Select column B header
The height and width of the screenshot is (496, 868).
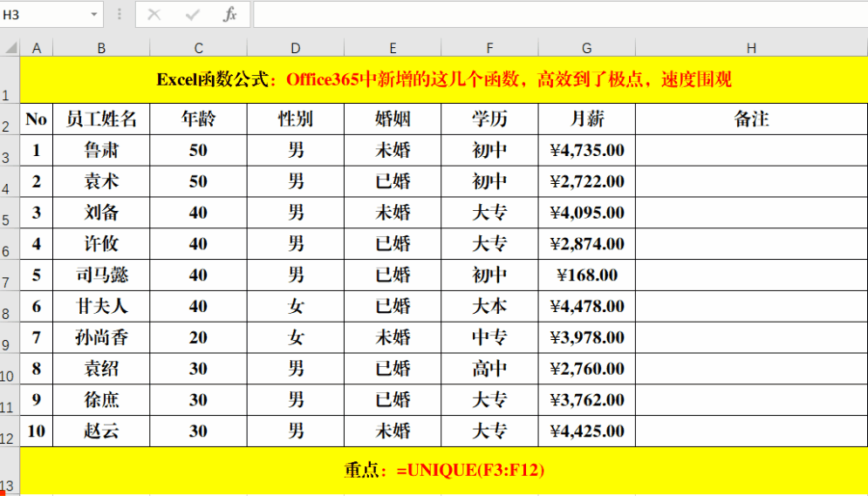(101, 48)
